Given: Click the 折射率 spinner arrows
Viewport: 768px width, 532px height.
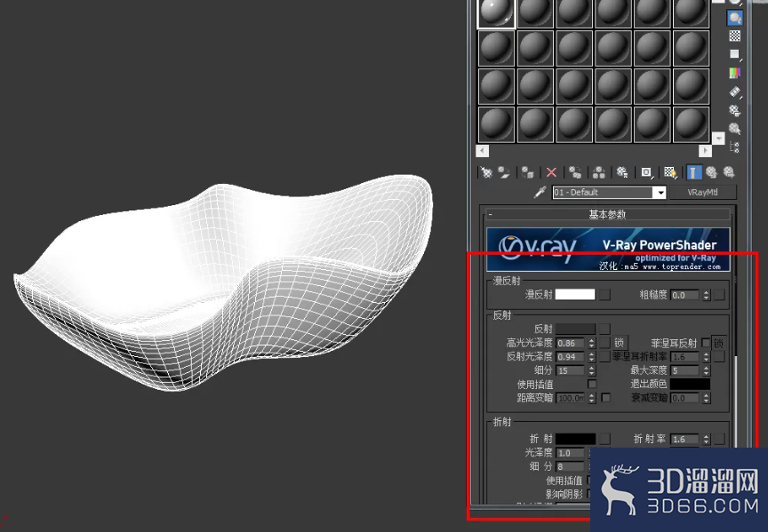Looking at the screenshot, I should pyautogui.click(x=706, y=439).
